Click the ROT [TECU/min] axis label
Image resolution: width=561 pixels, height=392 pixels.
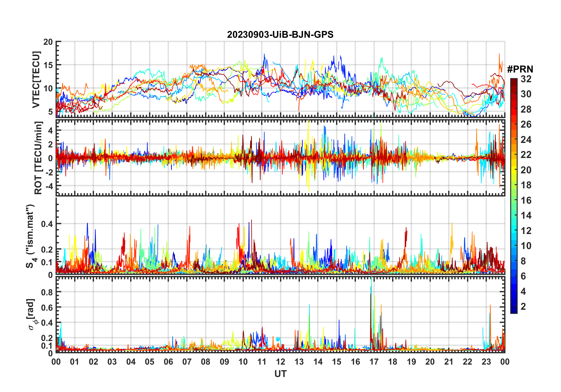(38, 158)
